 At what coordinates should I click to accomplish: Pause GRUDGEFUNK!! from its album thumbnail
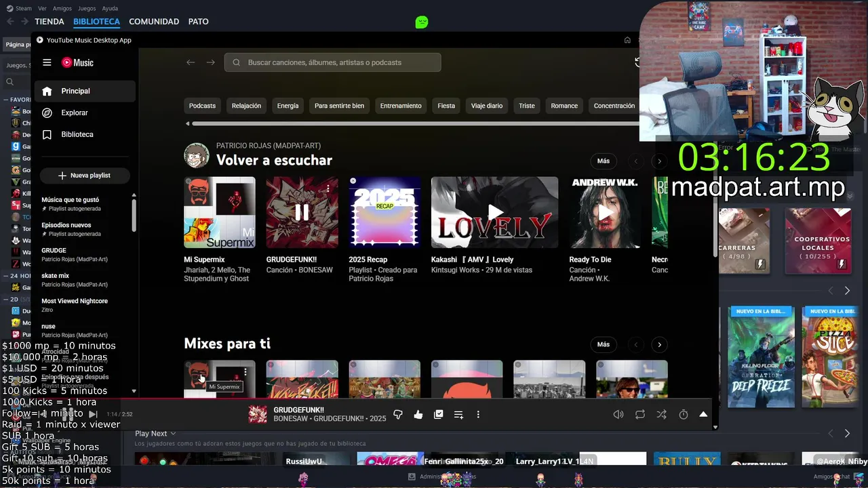click(302, 212)
